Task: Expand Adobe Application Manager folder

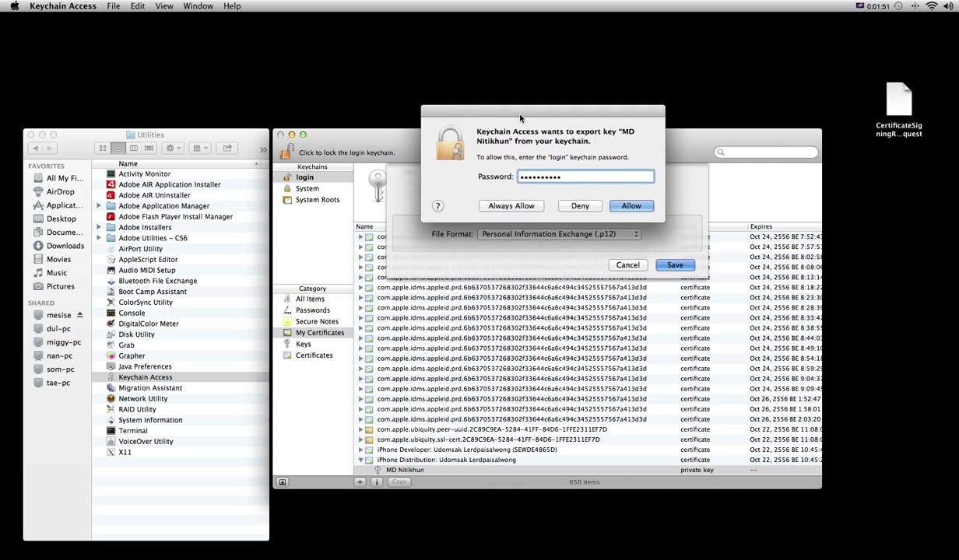Action: point(99,206)
